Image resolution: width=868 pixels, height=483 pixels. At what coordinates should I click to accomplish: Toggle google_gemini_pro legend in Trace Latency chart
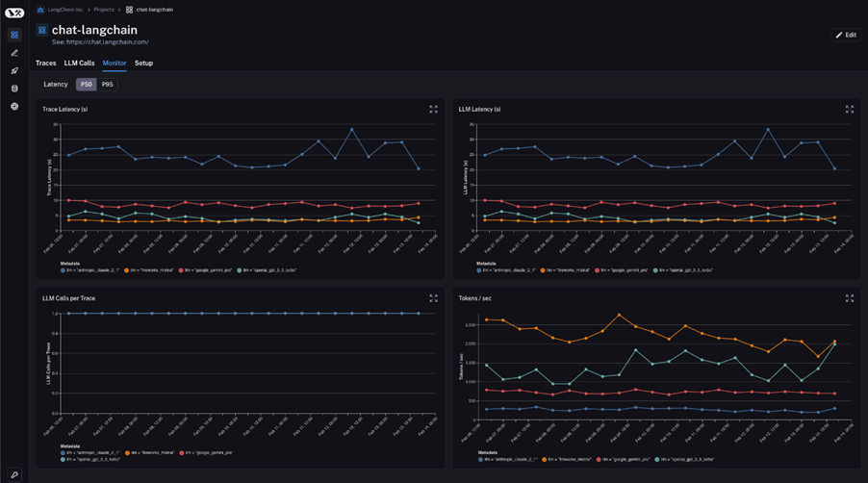coord(205,270)
